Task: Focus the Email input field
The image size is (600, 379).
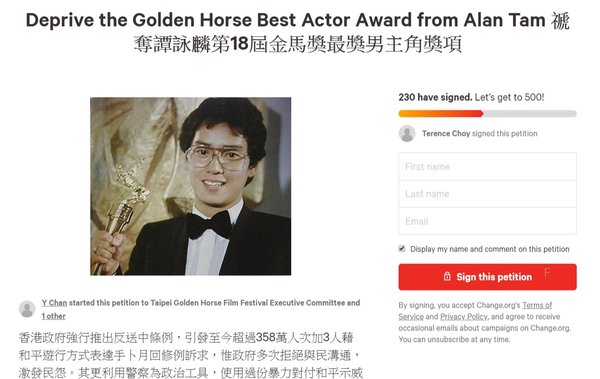Action: click(488, 221)
